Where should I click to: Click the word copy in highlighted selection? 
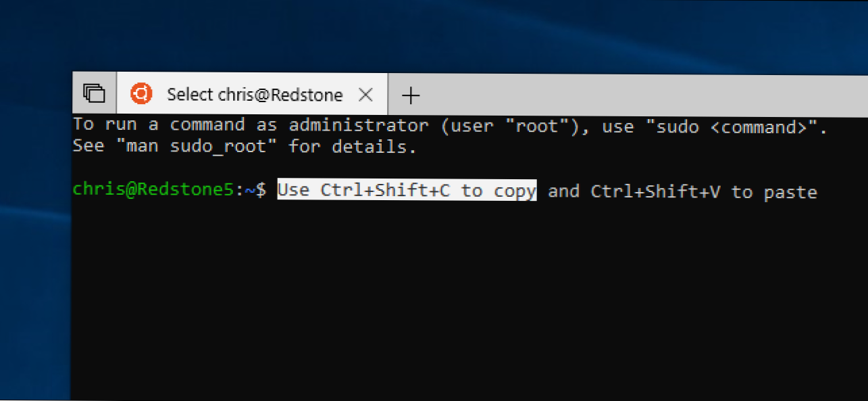click(515, 191)
